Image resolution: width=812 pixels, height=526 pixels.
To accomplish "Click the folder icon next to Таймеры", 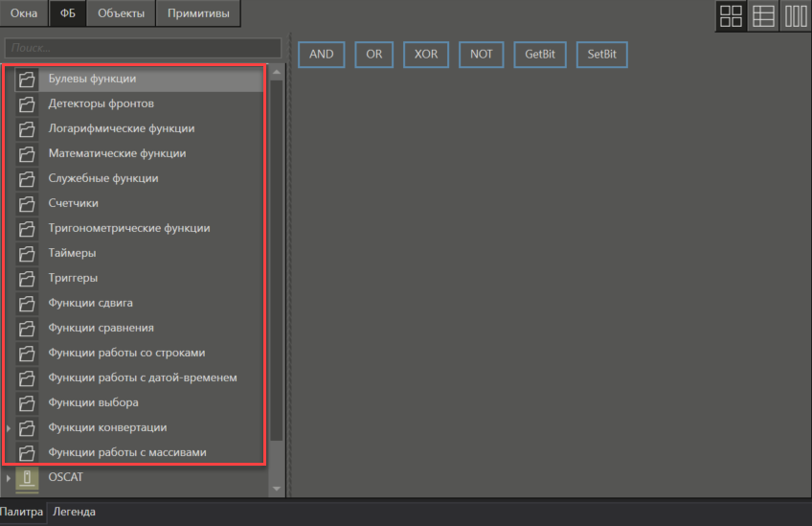I will (27, 253).
